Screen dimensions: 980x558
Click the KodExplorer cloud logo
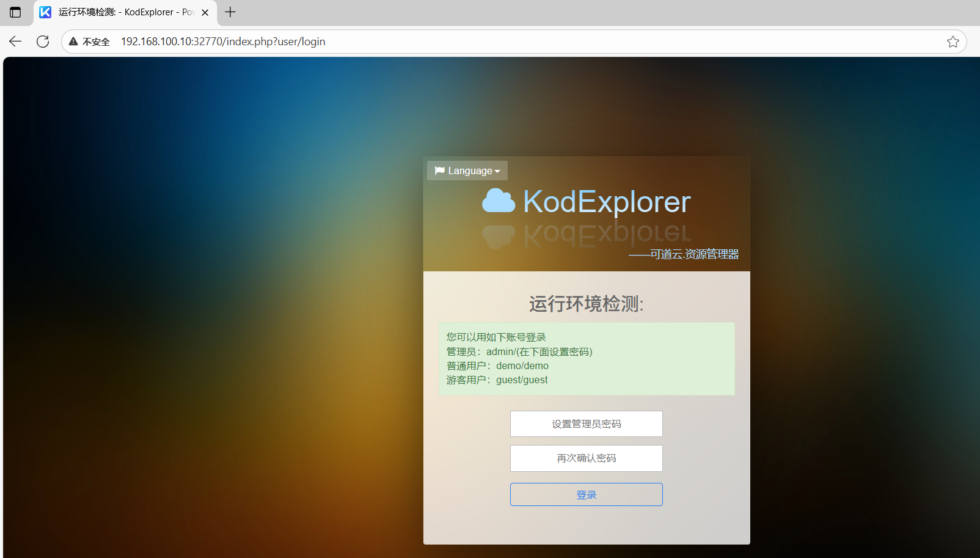pos(499,200)
